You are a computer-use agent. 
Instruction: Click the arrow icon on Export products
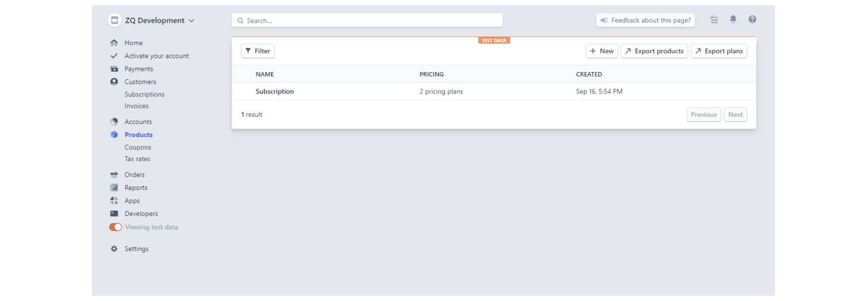(628, 51)
